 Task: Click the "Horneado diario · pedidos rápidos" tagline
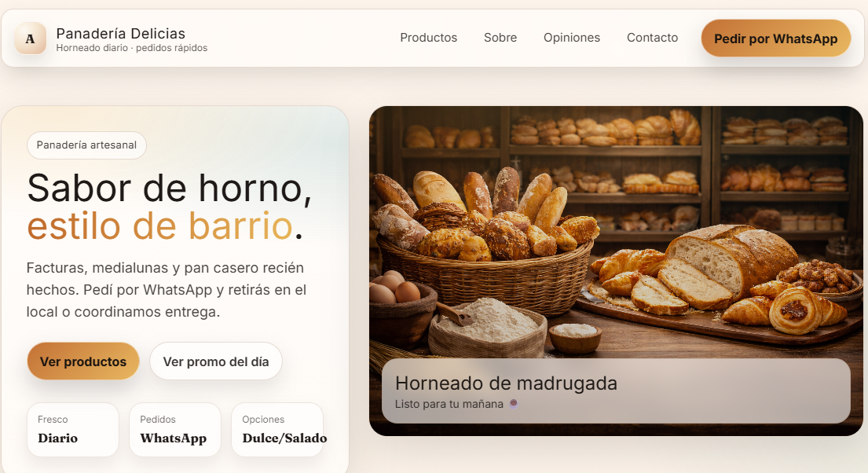click(132, 48)
